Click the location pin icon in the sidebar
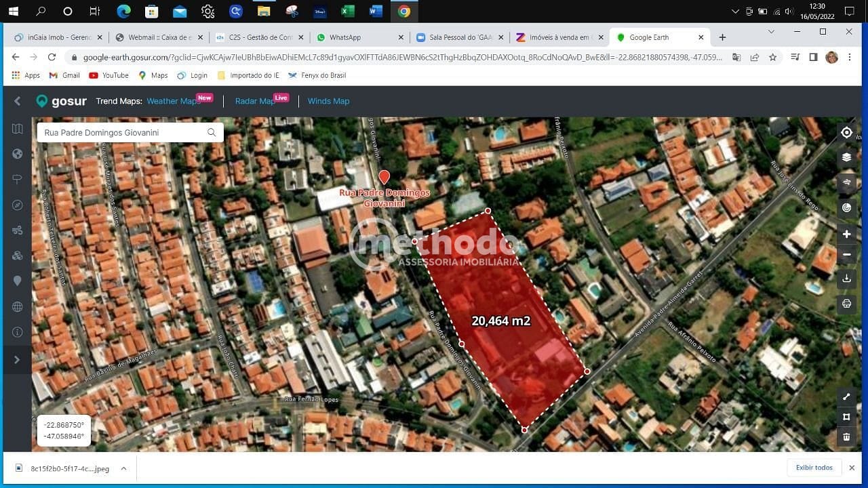Screen dimensions: 868x488 coord(17,281)
